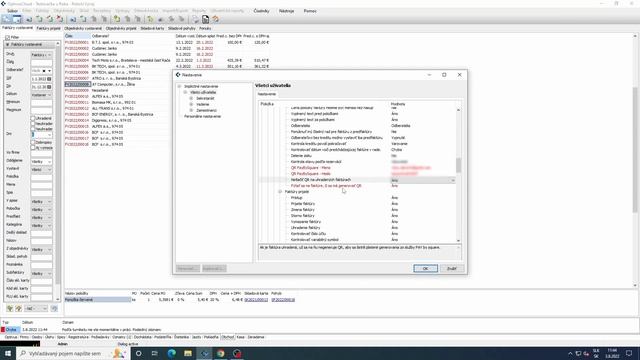Open File Explorer from the taskbar
640x360 pixels.
(188, 353)
